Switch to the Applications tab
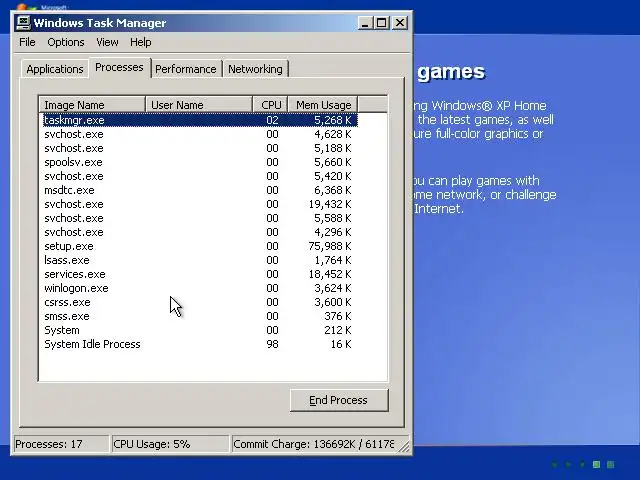 click(x=55, y=69)
